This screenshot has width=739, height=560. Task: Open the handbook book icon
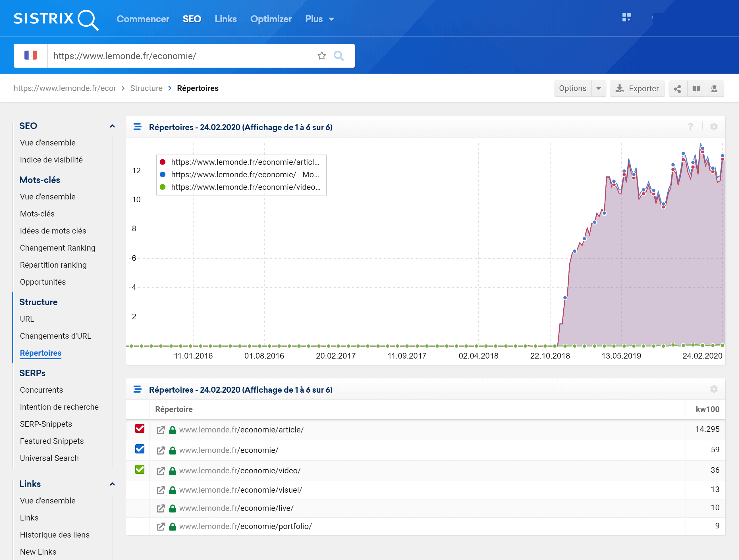click(x=696, y=88)
